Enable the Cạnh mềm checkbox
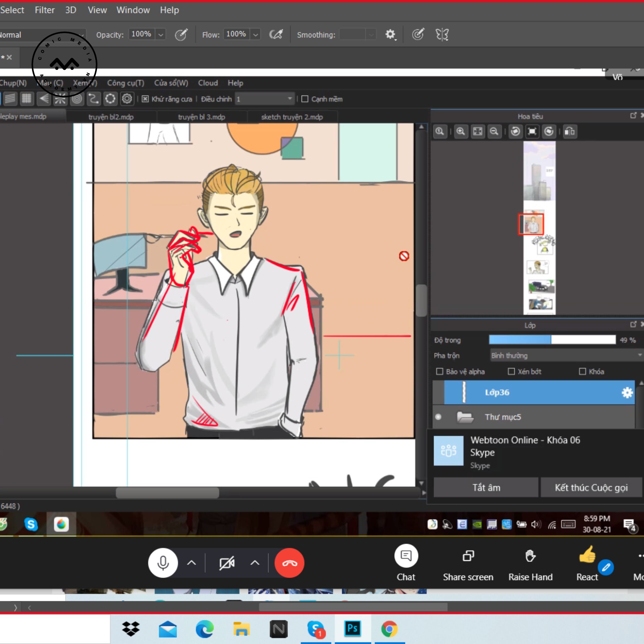Viewport: 644px width, 644px height. point(305,99)
